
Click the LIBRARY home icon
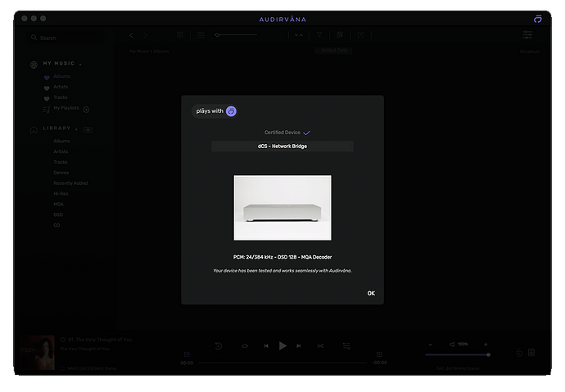34,129
